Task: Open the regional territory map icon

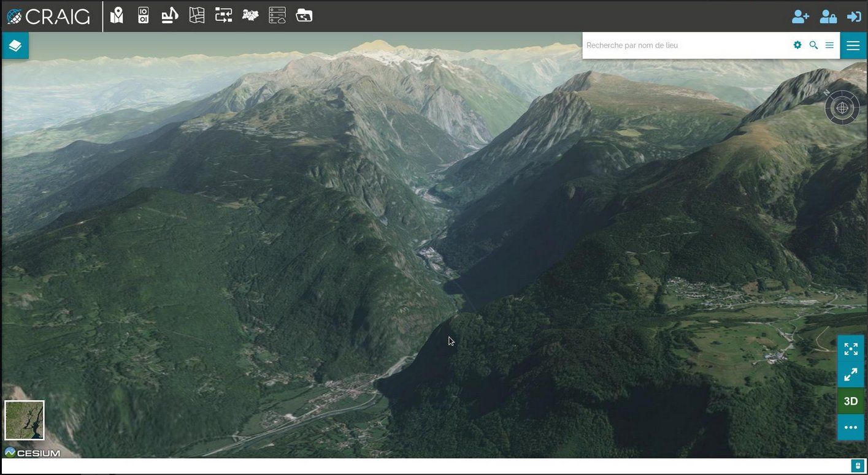Action: 250,15
